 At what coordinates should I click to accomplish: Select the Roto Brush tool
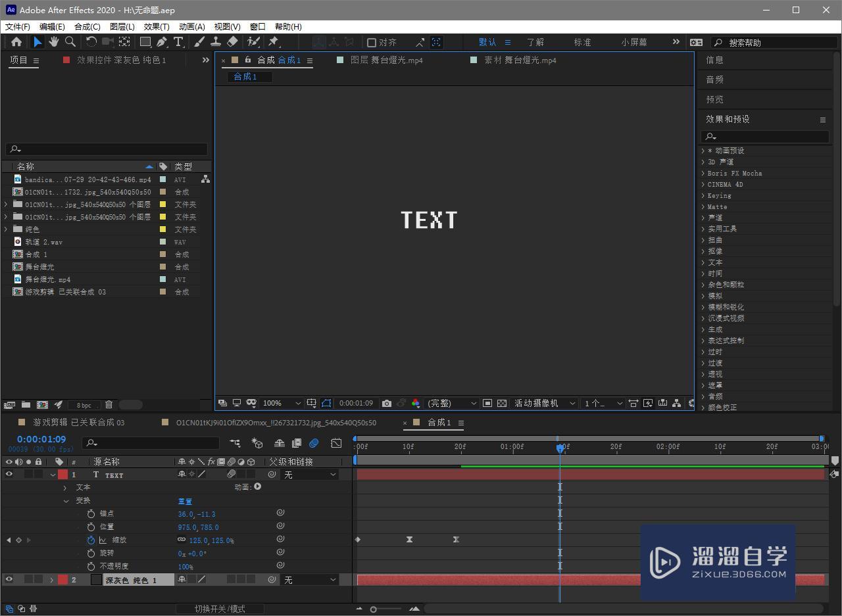click(x=253, y=42)
